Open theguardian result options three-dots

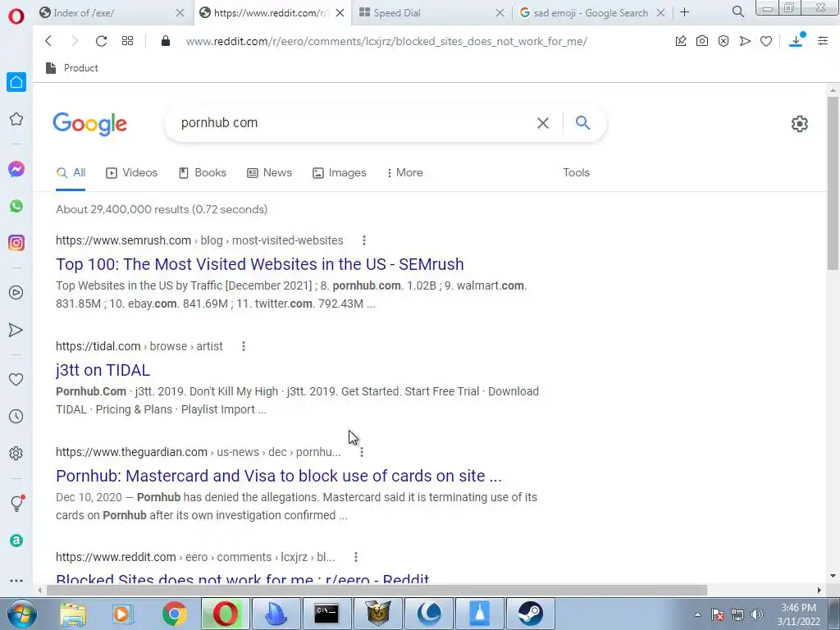coord(362,452)
